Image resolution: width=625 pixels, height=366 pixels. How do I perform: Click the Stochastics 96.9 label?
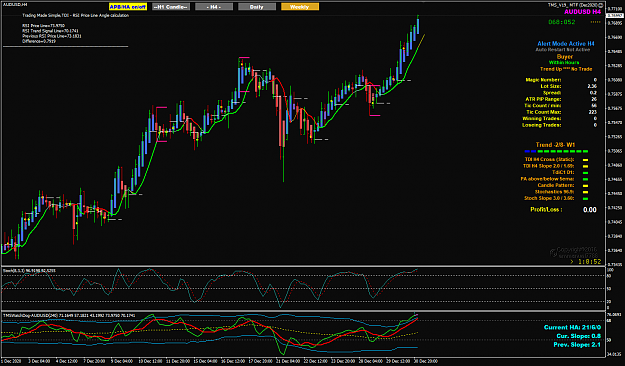click(x=554, y=191)
